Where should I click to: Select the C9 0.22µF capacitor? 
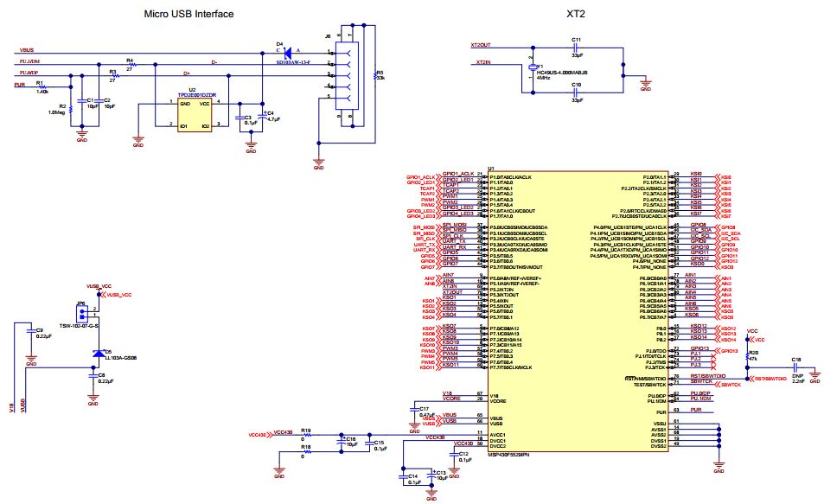(30, 333)
